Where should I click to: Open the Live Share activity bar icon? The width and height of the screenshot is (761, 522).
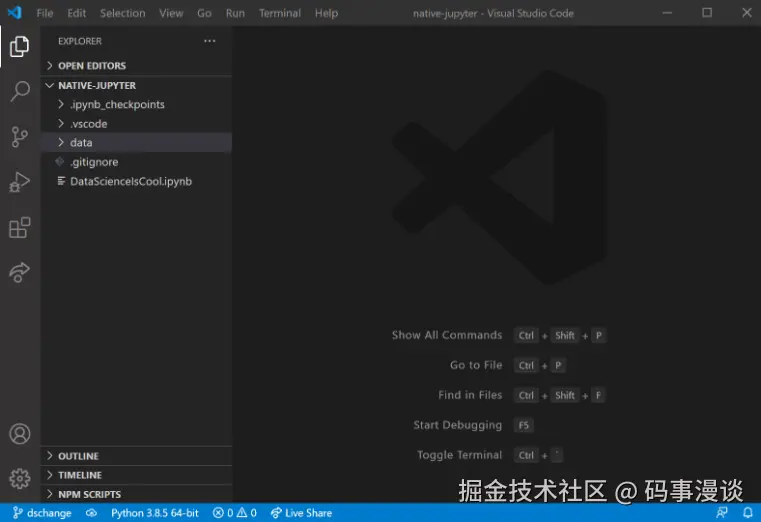point(19,272)
